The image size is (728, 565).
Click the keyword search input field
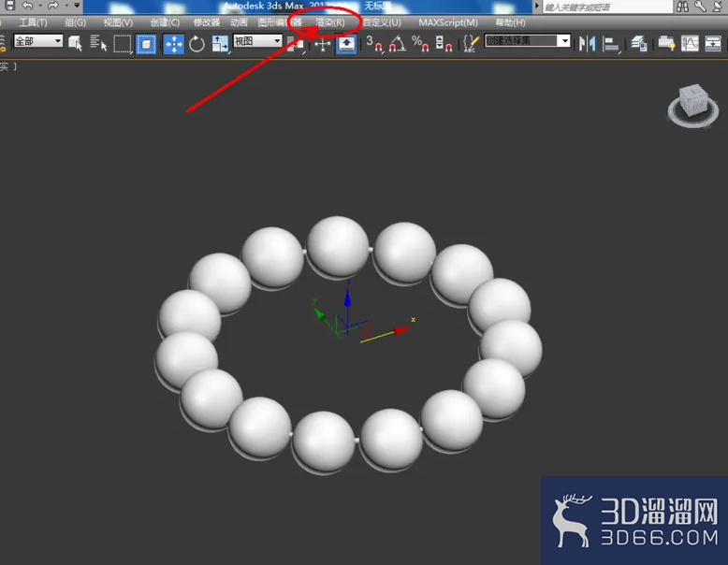pyautogui.click(x=607, y=7)
